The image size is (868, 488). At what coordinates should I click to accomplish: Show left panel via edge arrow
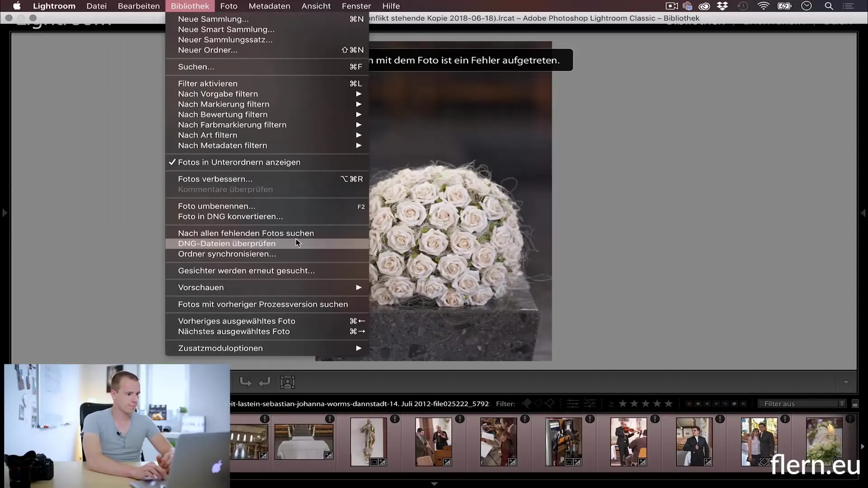[5, 212]
